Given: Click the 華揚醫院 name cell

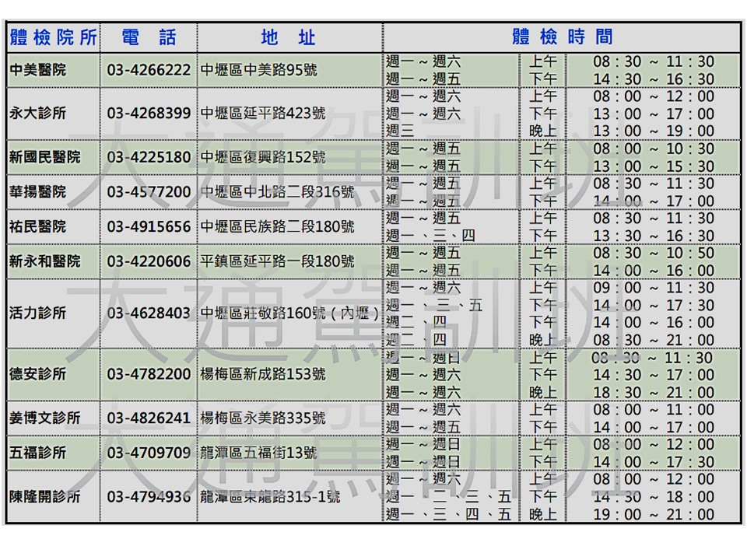Looking at the screenshot, I should [38, 192].
